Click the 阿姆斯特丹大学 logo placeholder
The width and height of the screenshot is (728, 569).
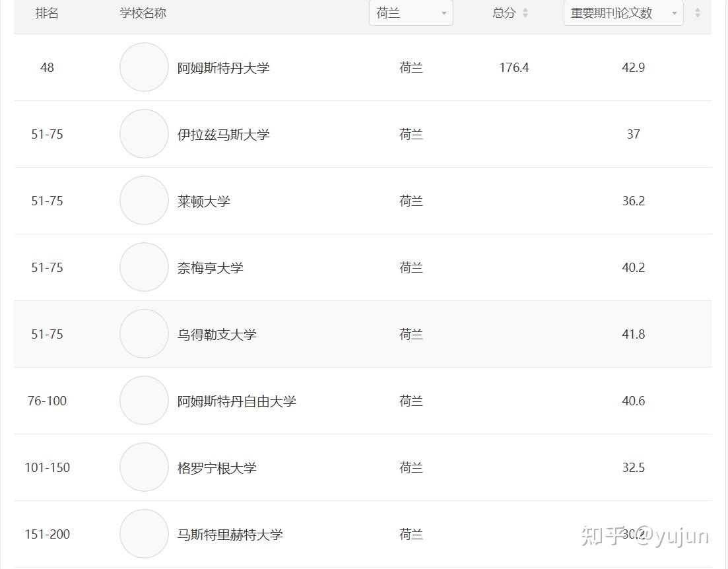pyautogui.click(x=144, y=67)
